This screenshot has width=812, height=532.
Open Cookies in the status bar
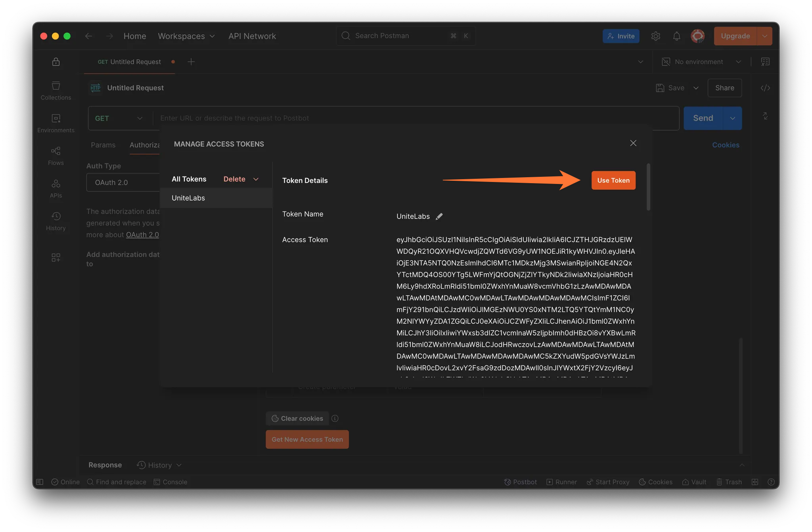[655, 482]
